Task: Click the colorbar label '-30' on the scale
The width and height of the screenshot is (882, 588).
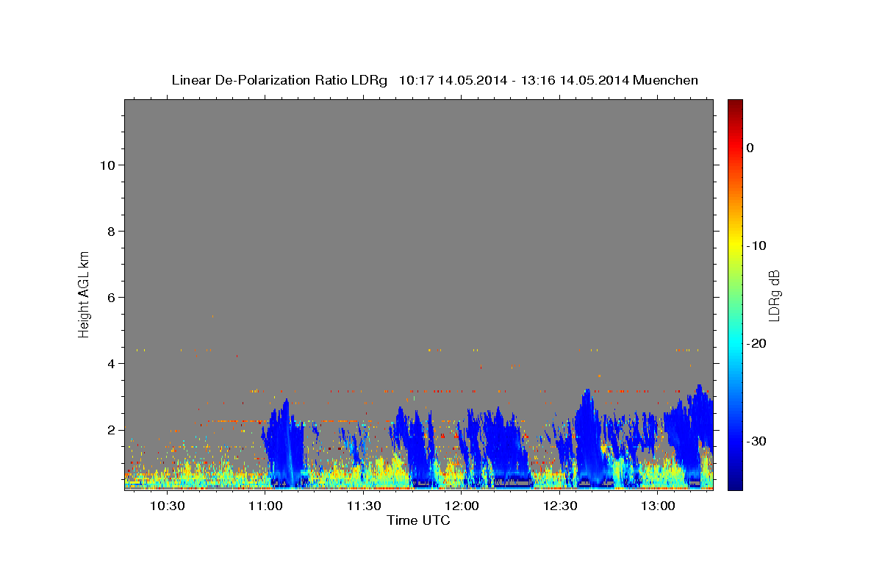Action: pos(757,441)
